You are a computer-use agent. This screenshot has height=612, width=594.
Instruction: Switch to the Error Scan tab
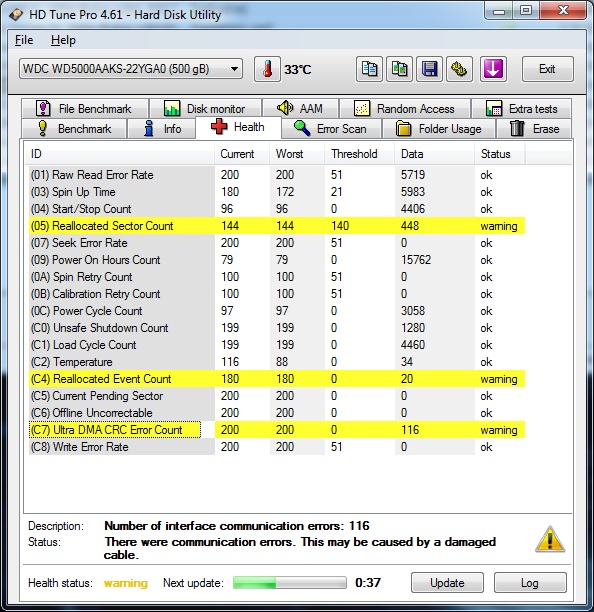331,129
